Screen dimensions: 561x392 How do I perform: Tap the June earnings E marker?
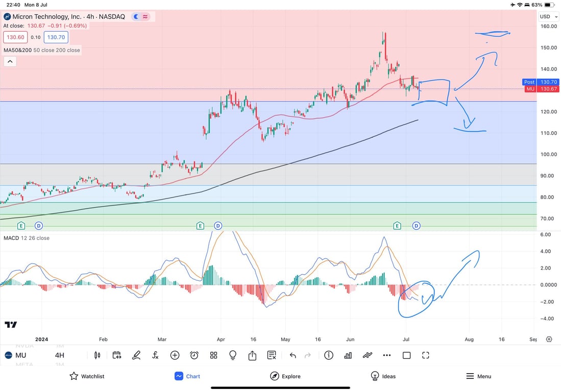click(397, 226)
